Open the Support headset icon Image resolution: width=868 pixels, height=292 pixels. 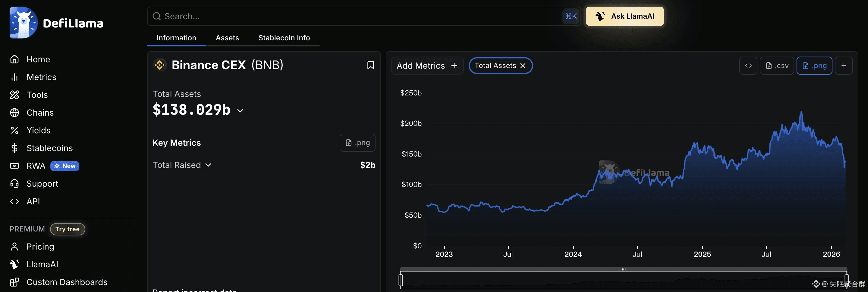14,184
